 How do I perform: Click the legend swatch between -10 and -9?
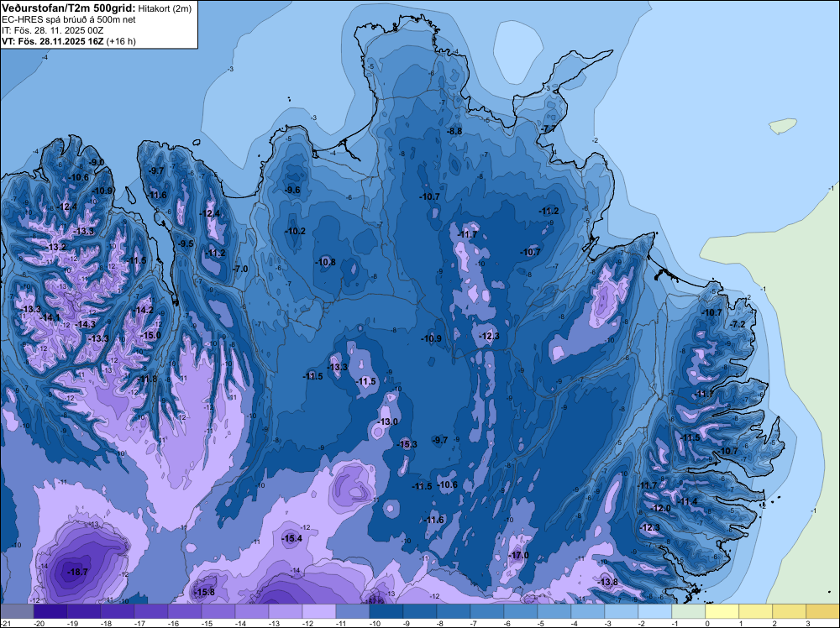386,612
